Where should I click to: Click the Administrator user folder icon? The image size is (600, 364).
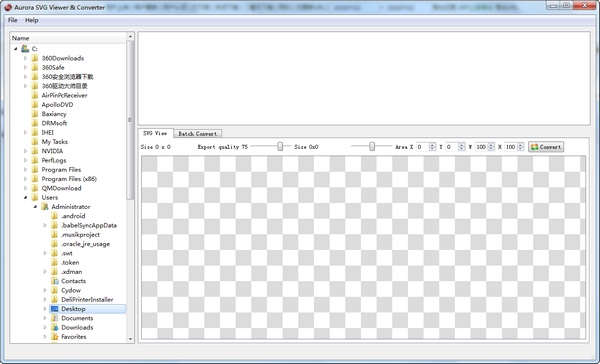click(45, 207)
